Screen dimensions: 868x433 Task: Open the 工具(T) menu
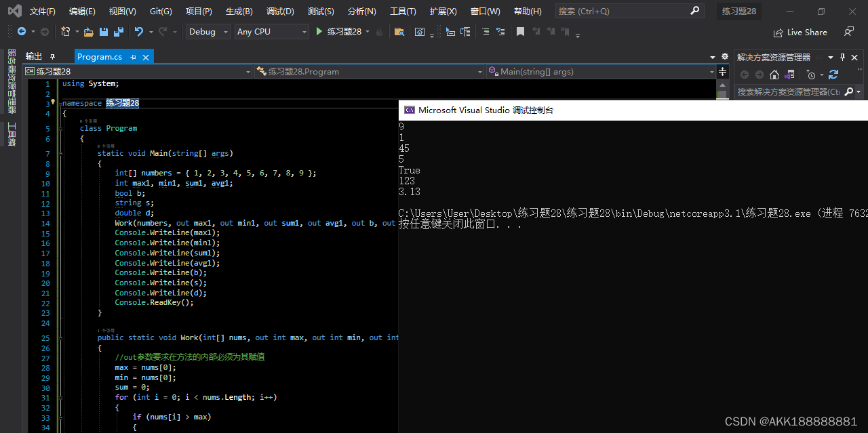coord(403,11)
